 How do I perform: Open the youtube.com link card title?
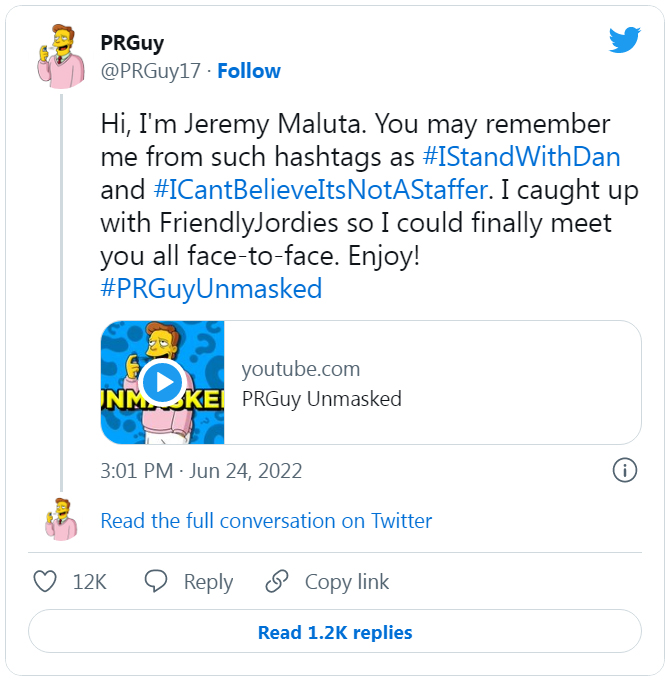tap(322, 399)
